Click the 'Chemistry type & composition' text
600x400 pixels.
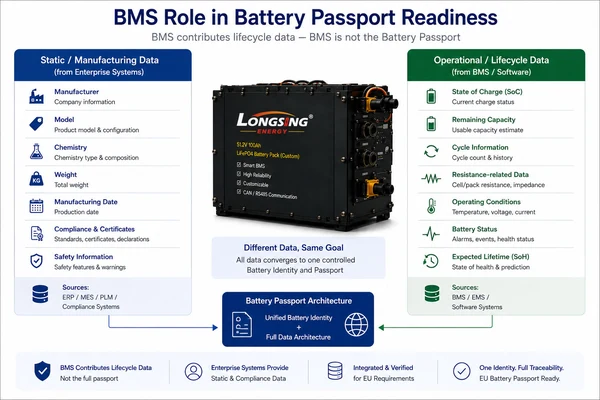pyautogui.click(x=96, y=158)
